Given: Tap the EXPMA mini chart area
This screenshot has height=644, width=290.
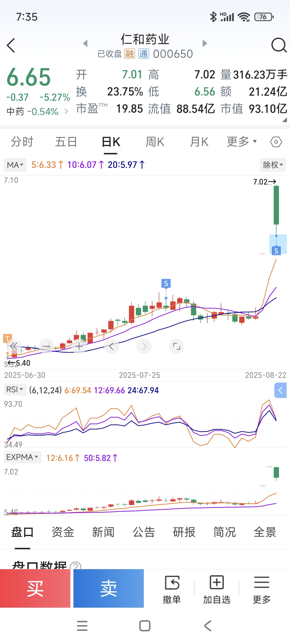Looking at the screenshot, I should 145,491.
